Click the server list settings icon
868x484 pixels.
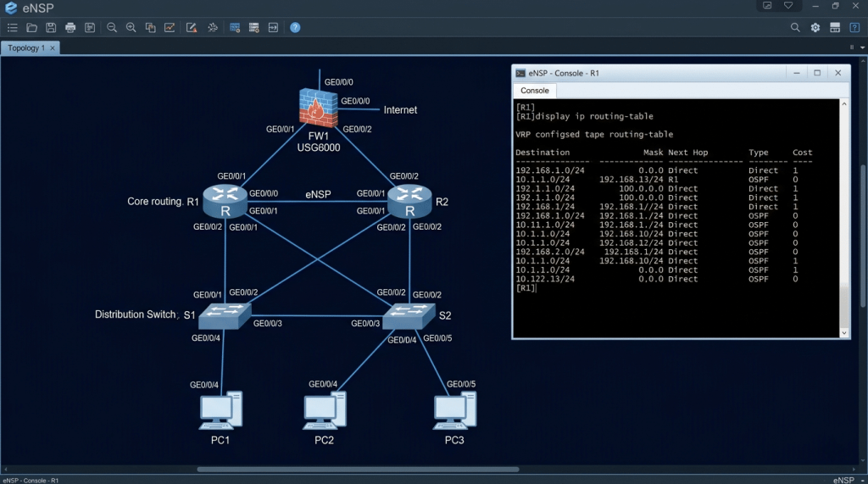pyautogui.click(x=254, y=27)
